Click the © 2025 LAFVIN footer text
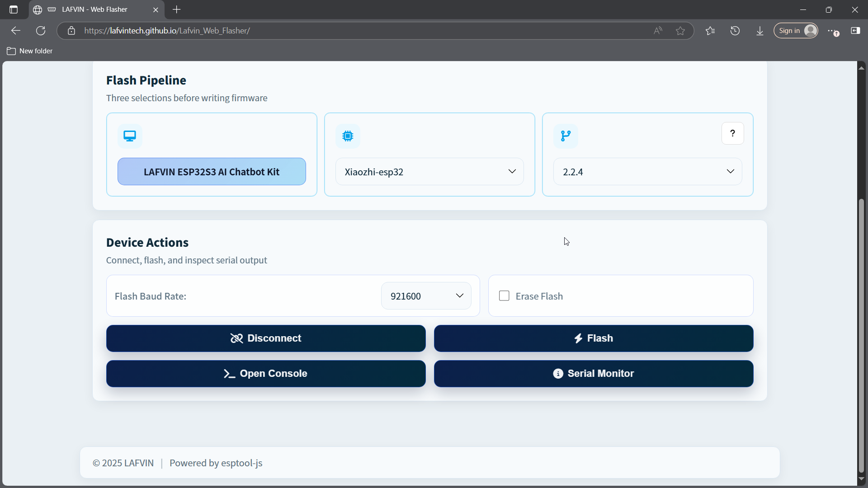The width and height of the screenshot is (868, 488). [123, 463]
